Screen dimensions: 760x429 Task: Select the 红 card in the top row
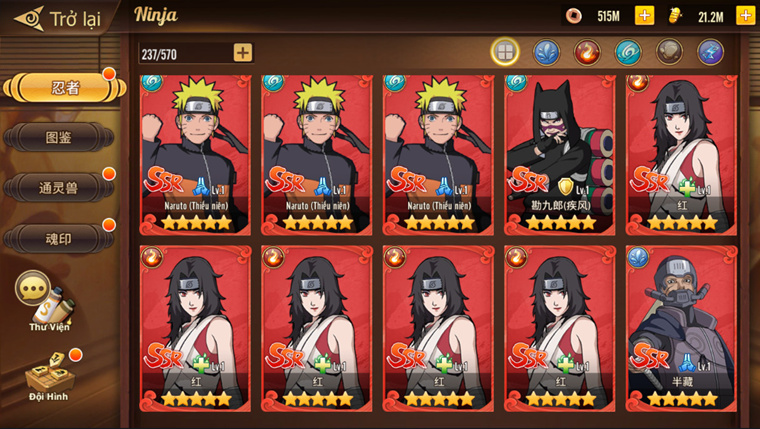pyautogui.click(x=681, y=155)
